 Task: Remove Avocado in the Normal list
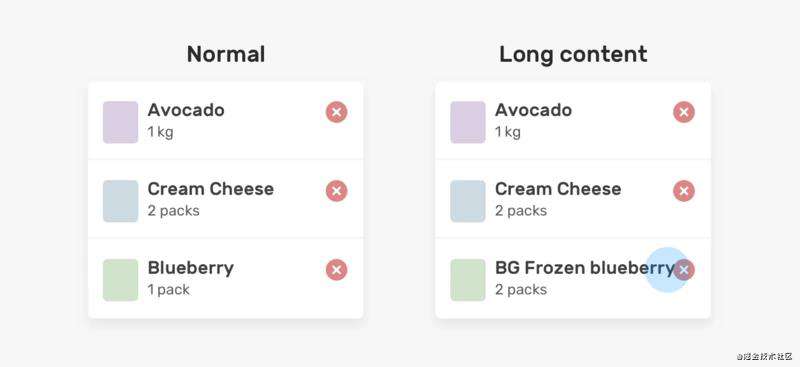point(337,112)
